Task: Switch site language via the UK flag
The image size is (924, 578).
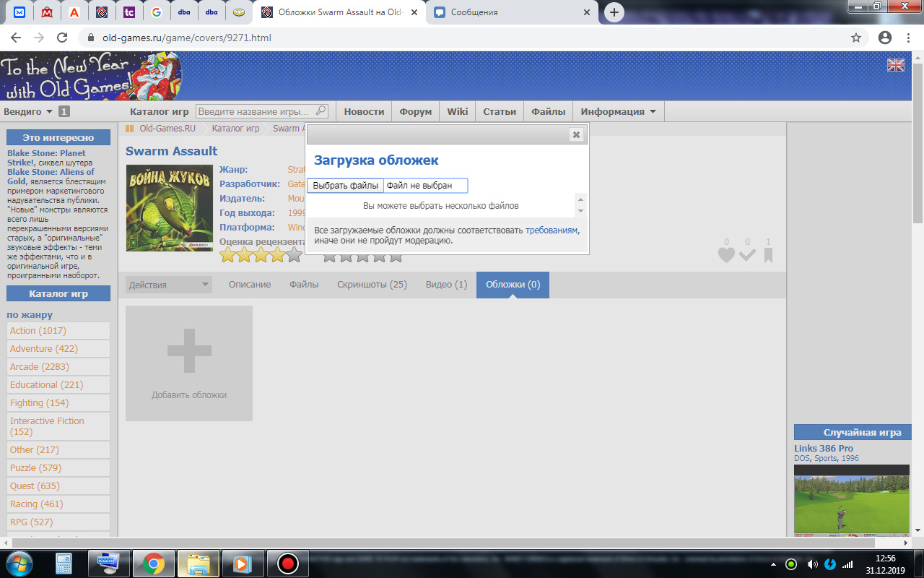Action: point(895,65)
